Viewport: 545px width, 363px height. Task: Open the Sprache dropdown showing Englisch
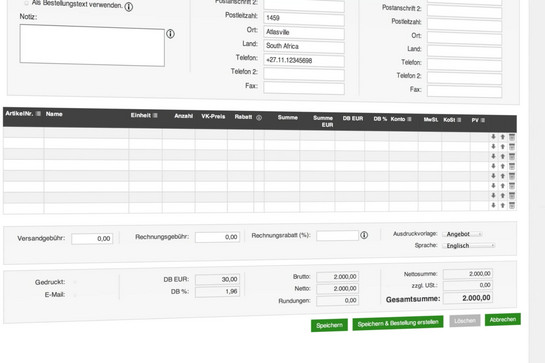pos(469,245)
